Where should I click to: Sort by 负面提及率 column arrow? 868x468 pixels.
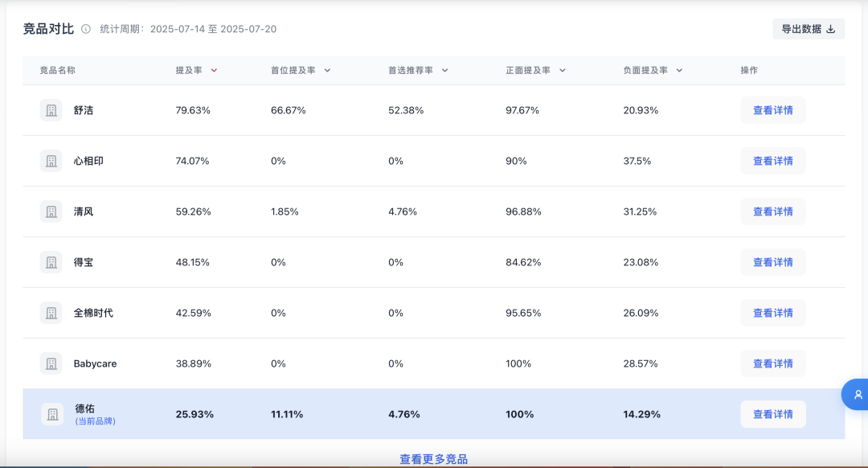[679, 70]
